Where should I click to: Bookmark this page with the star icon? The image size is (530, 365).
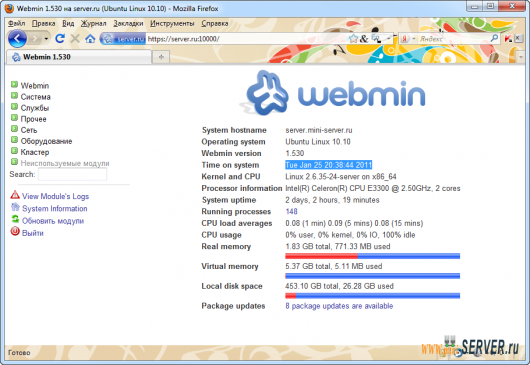click(353, 39)
